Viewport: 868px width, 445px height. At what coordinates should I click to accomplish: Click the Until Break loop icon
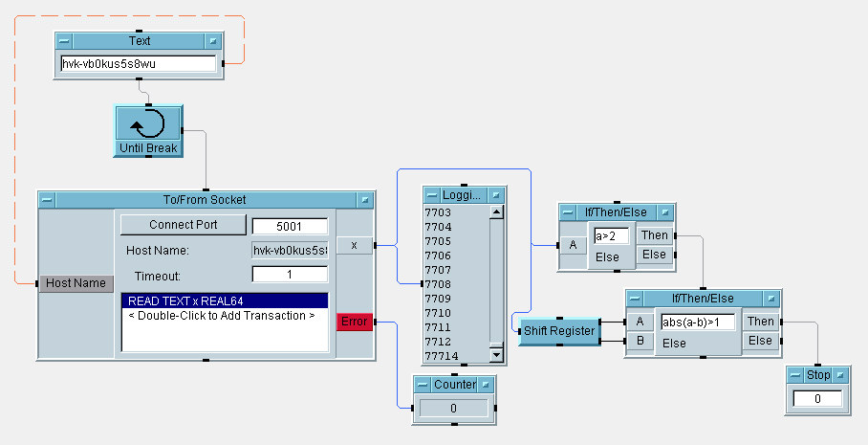pos(148,123)
